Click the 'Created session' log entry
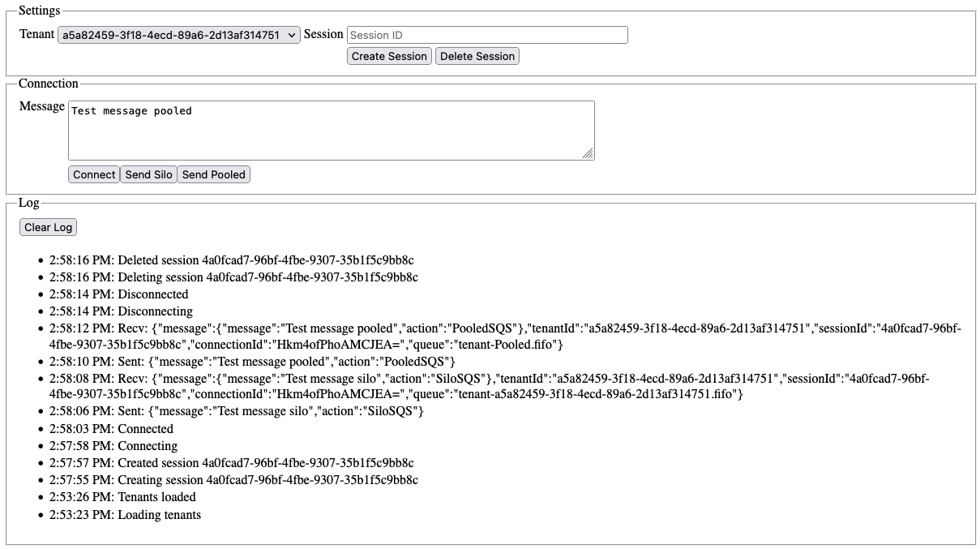This screenshot has width=980, height=549. [x=231, y=463]
